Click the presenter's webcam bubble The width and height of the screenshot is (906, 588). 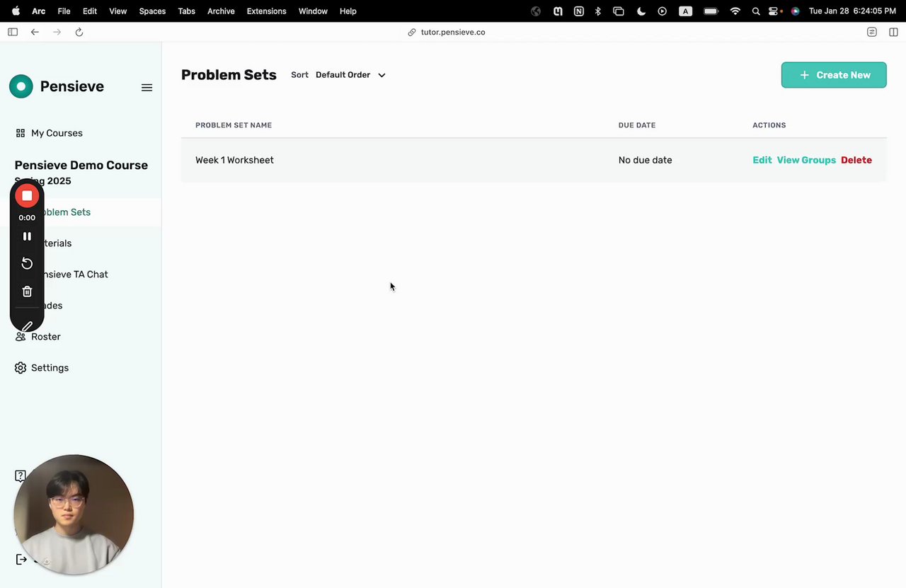[x=74, y=514]
